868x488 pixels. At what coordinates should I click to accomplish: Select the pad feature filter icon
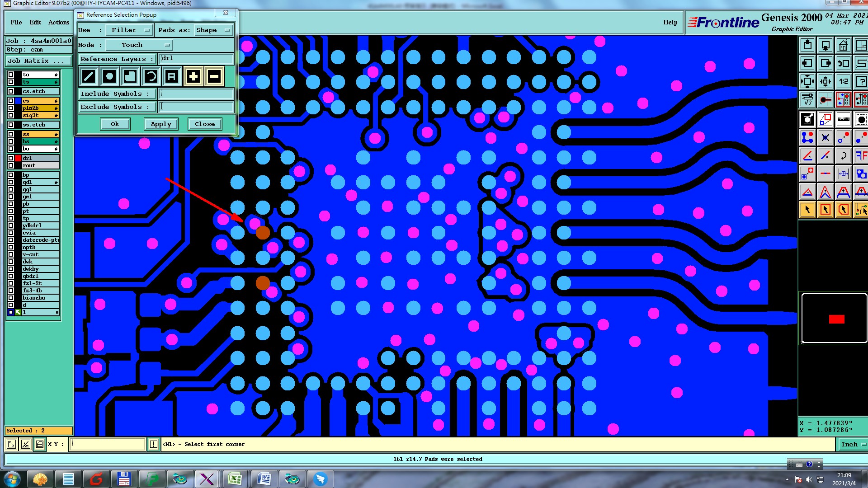109,77
